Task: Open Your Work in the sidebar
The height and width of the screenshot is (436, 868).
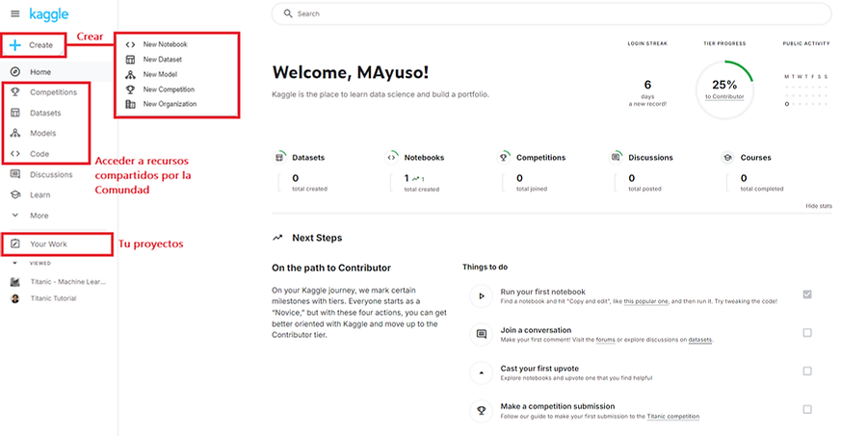Action: (x=49, y=244)
